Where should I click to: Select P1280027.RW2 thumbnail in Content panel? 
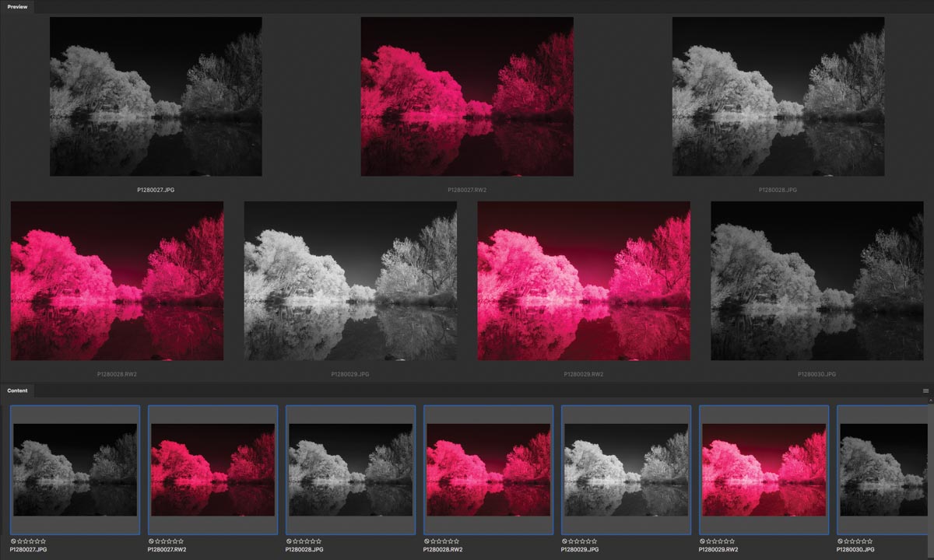(212, 470)
